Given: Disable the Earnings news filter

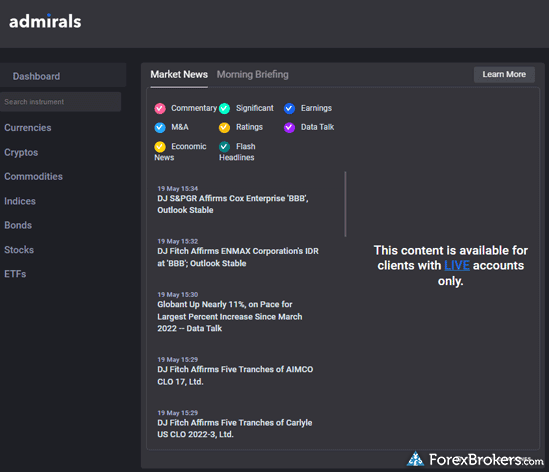Looking at the screenshot, I should click(289, 109).
